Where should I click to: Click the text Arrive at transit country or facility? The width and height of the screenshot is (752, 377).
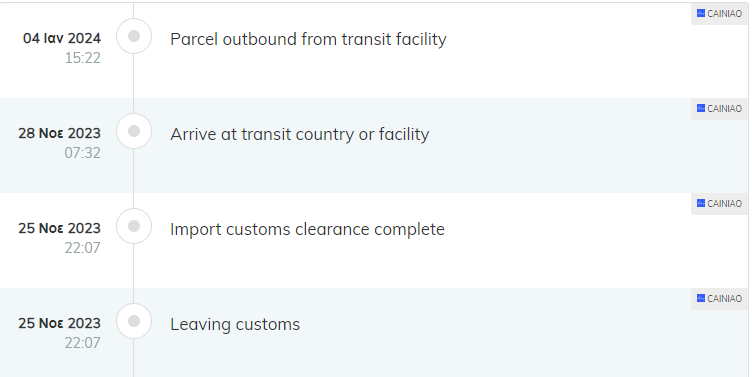[x=300, y=134]
